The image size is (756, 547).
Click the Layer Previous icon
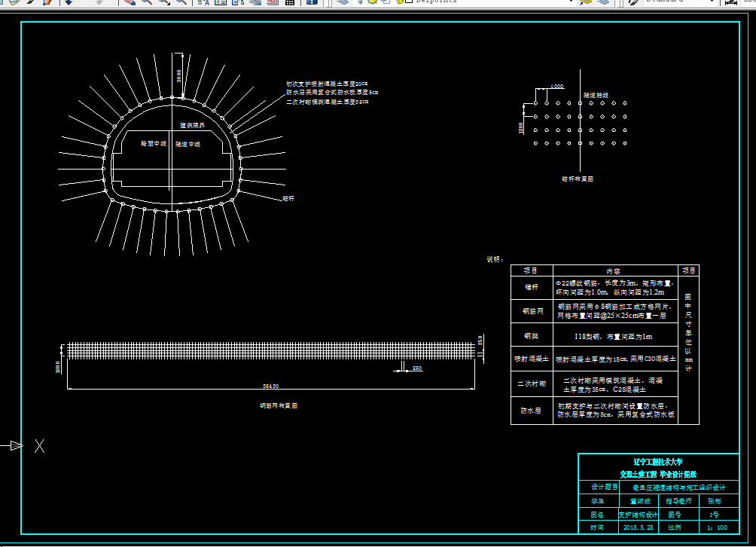(604, 2)
